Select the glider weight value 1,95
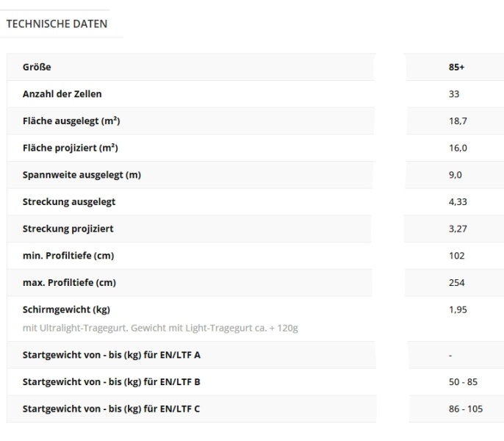The height and width of the screenshot is (441, 504). click(x=457, y=309)
